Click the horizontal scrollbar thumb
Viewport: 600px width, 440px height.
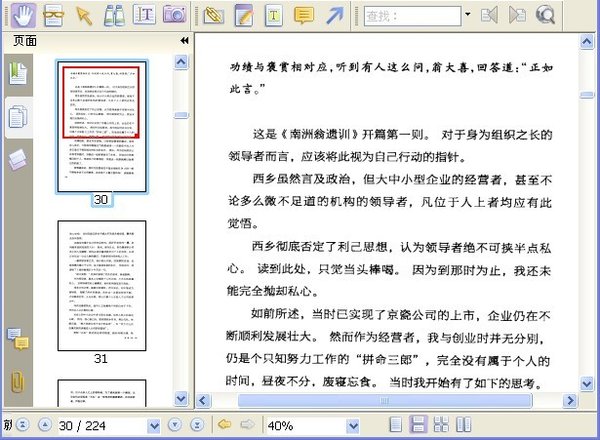[385, 401]
